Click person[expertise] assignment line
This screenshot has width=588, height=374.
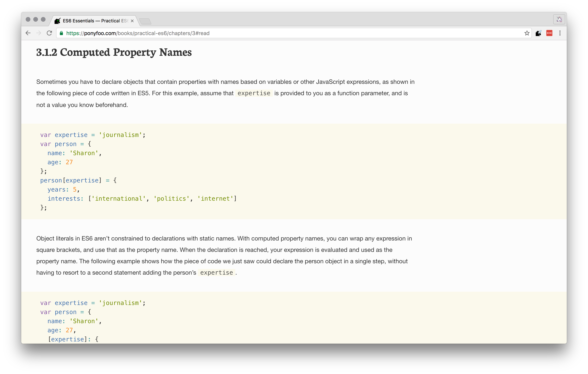pyautogui.click(x=78, y=180)
